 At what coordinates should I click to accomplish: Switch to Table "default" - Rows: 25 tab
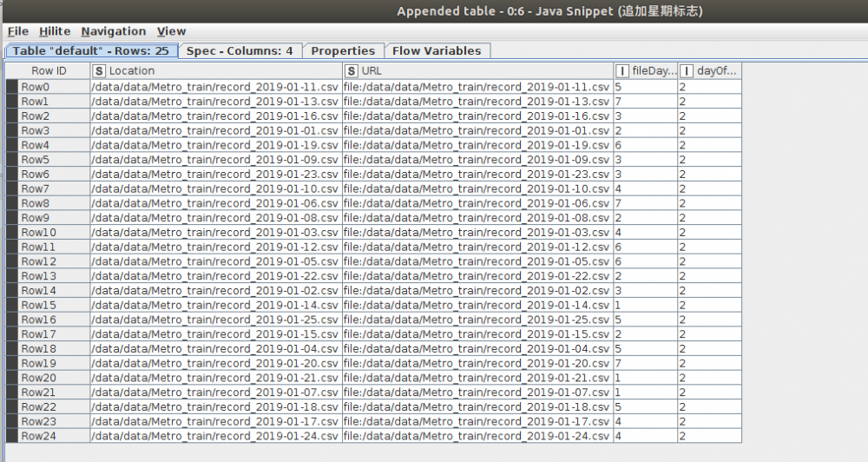[91, 51]
